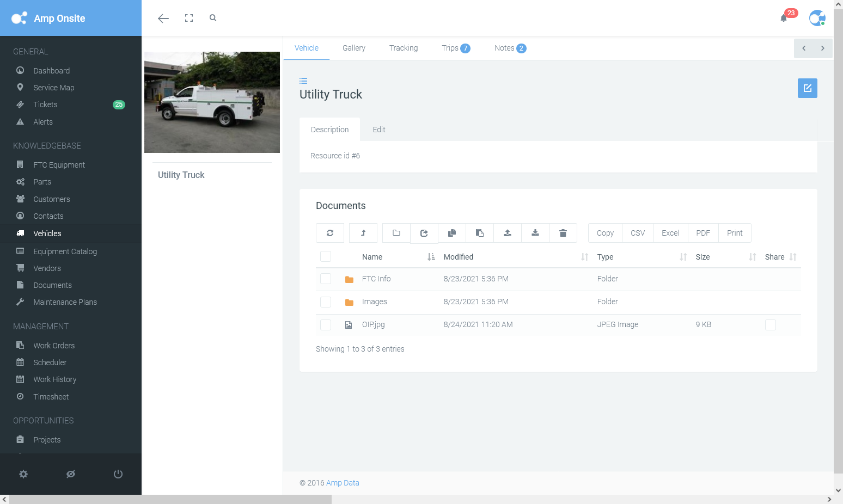The image size is (843, 504).
Task: Check the FTC Info row checkbox
Action: pos(326,279)
